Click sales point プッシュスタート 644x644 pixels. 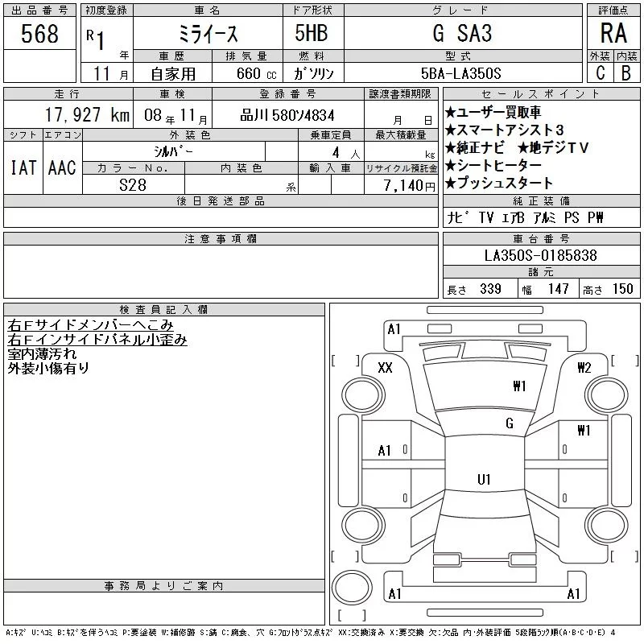[498, 184]
